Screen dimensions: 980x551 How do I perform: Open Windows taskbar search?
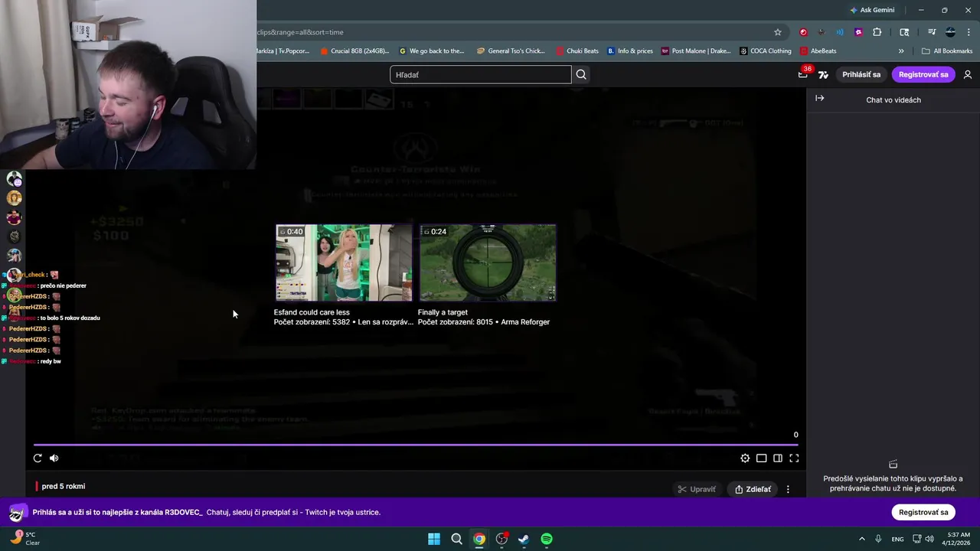click(456, 539)
